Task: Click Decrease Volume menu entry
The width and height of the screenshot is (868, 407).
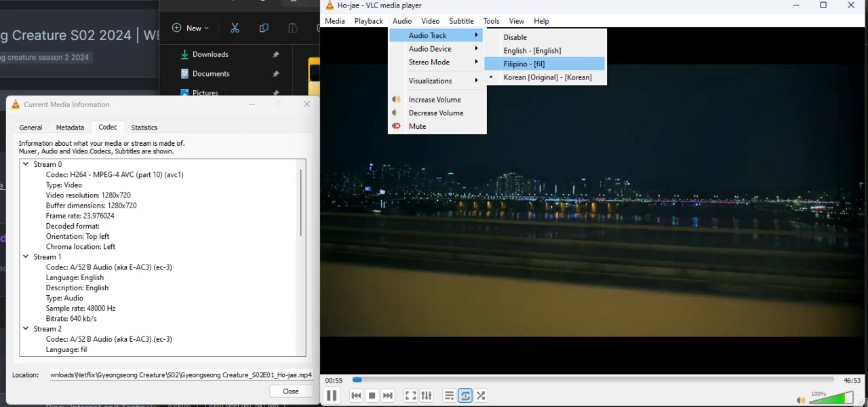Action: pyautogui.click(x=436, y=113)
